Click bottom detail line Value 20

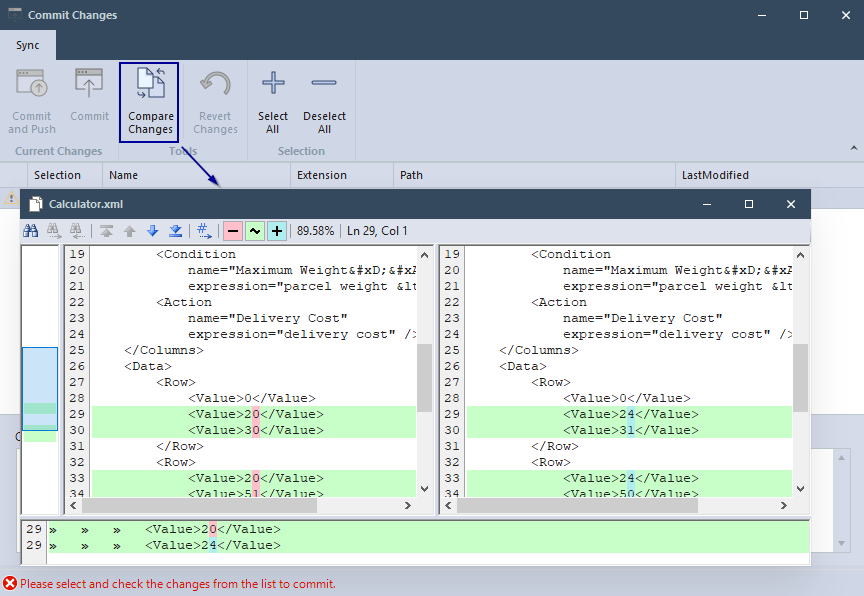pos(213,529)
